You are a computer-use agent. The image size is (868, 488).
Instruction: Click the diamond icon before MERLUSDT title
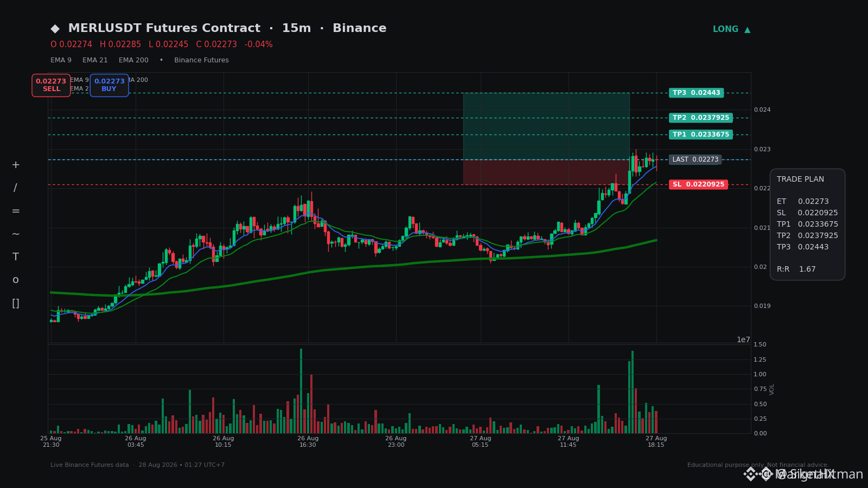55,29
